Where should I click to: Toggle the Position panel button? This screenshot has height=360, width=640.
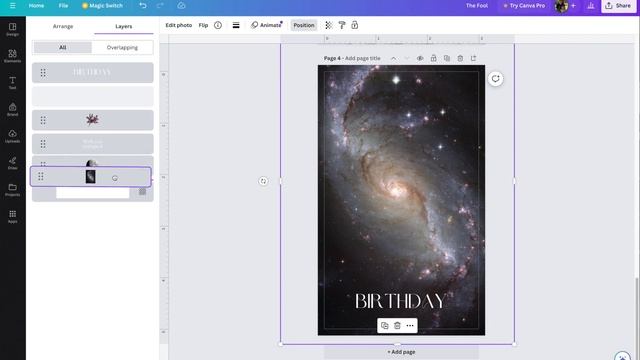304,25
